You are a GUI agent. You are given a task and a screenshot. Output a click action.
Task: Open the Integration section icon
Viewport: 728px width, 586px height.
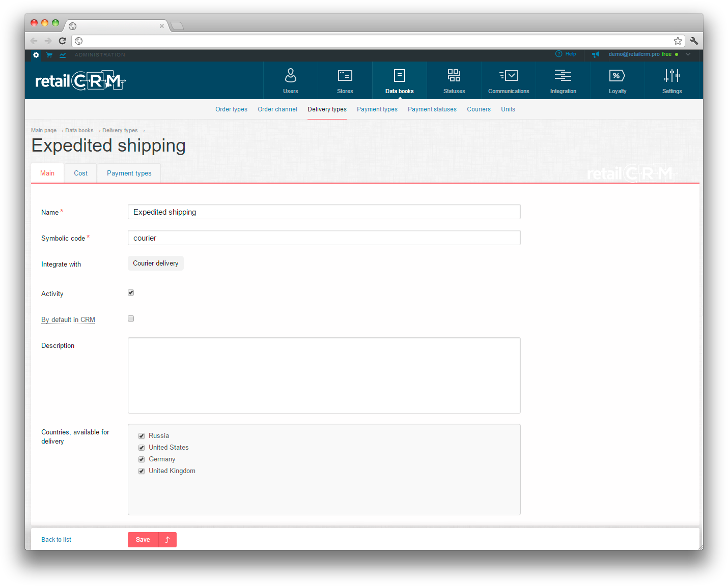coord(563,76)
